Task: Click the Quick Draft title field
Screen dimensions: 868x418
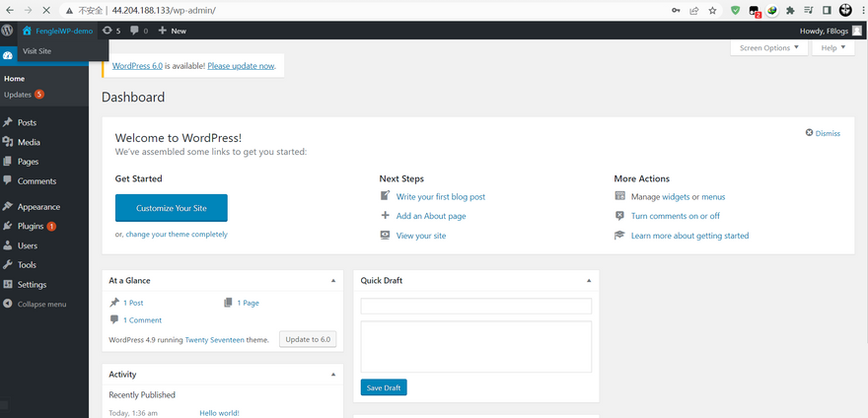Action: 475,306
